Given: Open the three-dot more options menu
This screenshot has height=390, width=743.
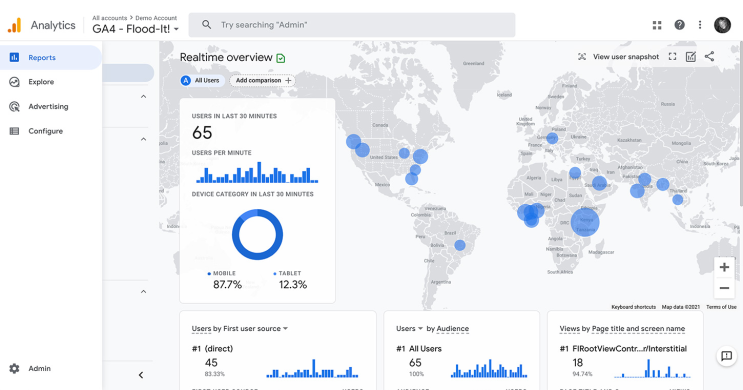Looking at the screenshot, I should 700,25.
